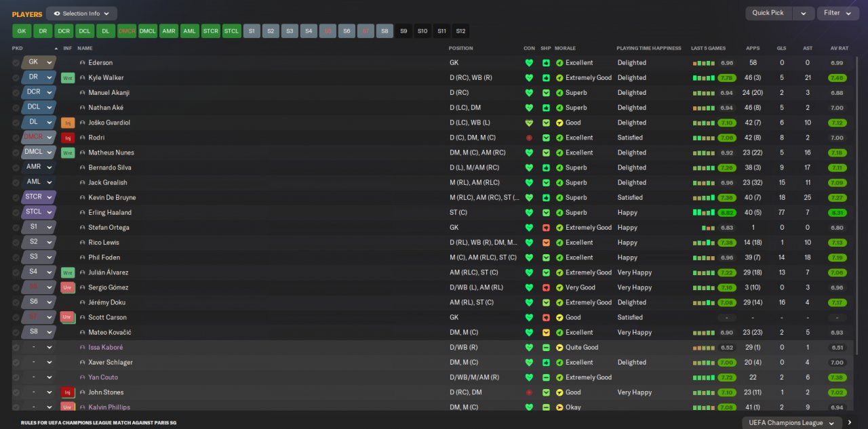Select the S1 substitute tab

click(252, 31)
